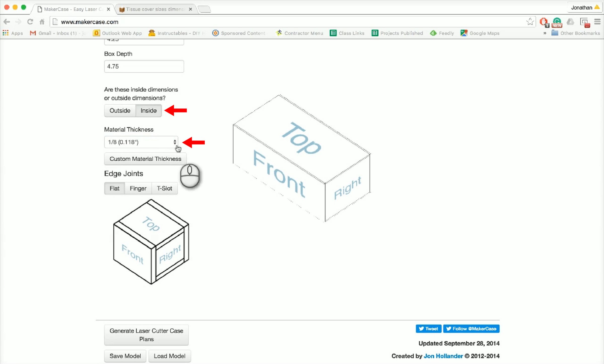Click the Google Maps bookmark
The image size is (604, 364).
pyautogui.click(x=480, y=33)
